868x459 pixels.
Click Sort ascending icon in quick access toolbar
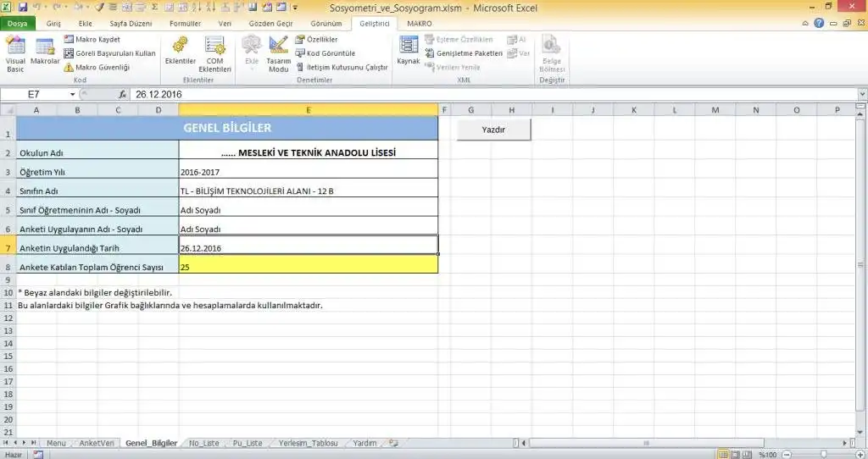[x=198, y=7]
